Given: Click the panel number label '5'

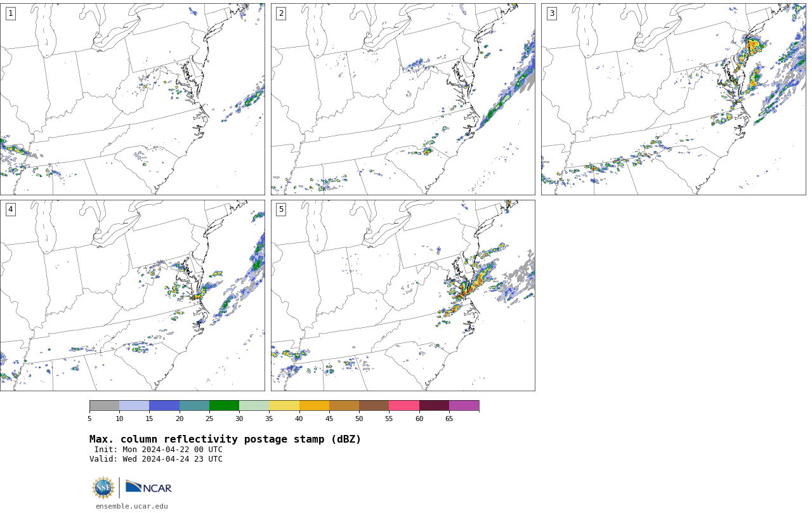Looking at the screenshot, I should tap(281, 209).
